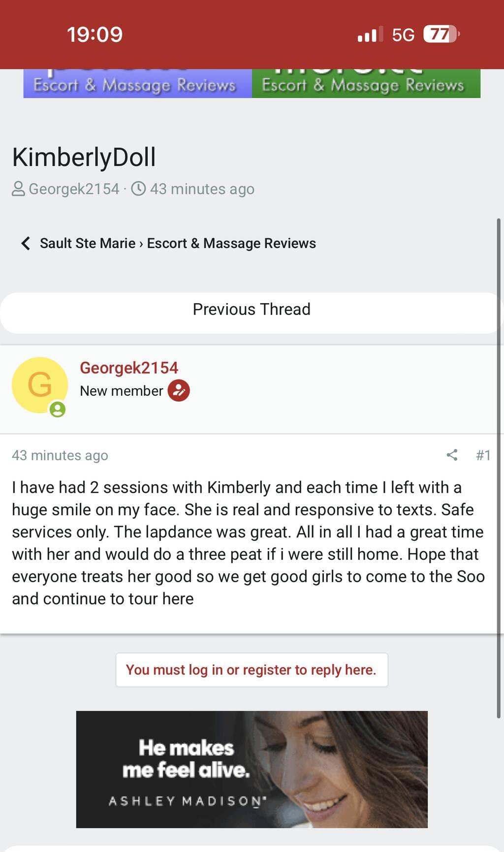The image size is (504, 852).
Task: Click the thread starter badge icon
Action: (179, 391)
